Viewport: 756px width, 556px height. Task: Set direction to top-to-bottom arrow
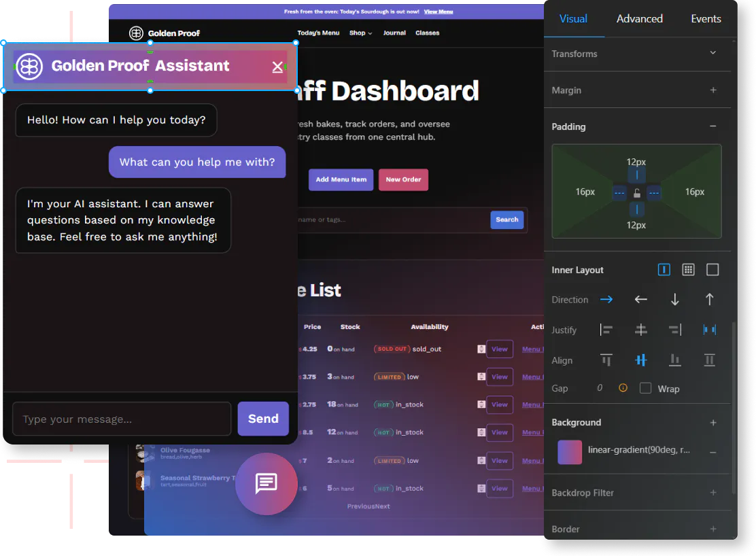click(x=675, y=300)
